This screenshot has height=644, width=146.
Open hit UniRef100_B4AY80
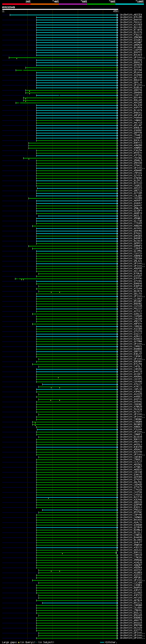click(x=131, y=20)
